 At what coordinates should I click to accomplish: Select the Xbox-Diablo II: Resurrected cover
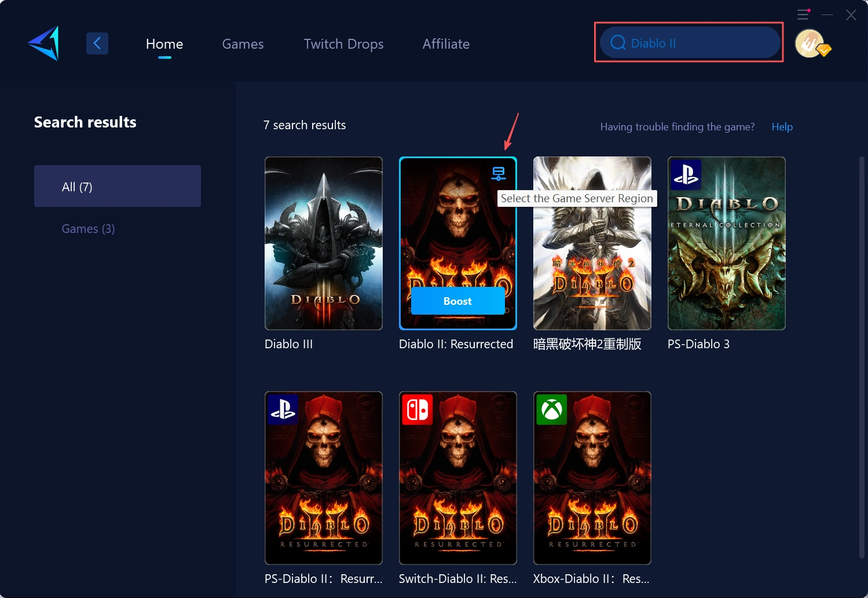pos(592,478)
